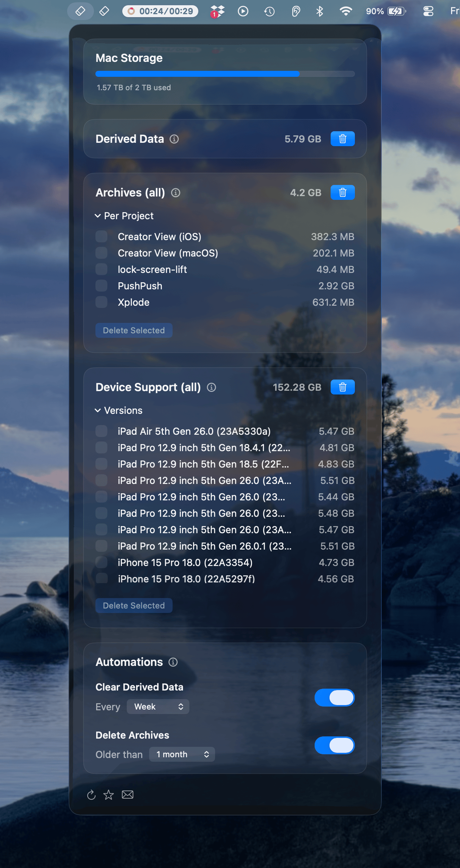Delete all Archives with trash icon

[342, 193]
